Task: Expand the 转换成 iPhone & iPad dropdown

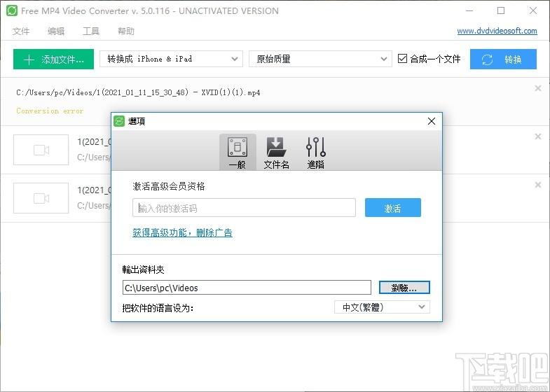Action: (171, 59)
